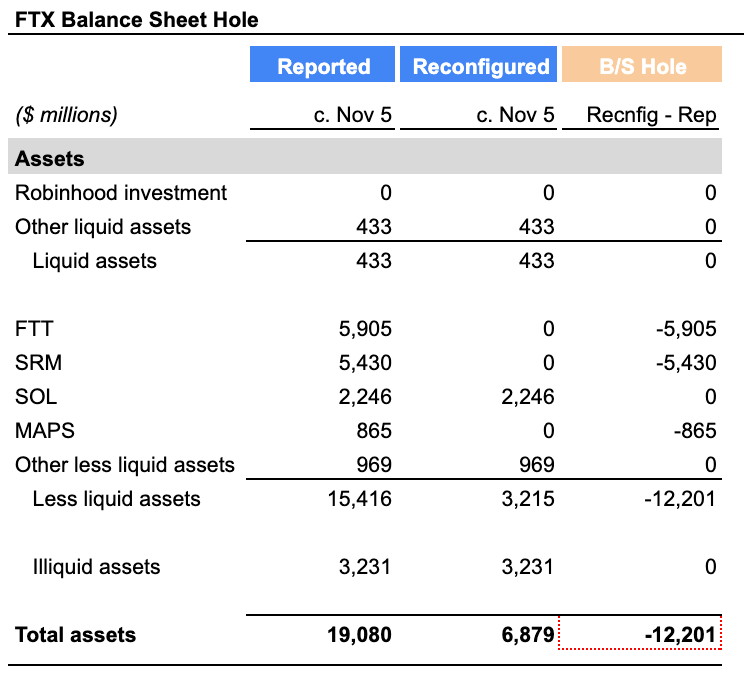The image size is (744, 696).
Task: Select Liquid assets subtotal B/S Hole value 0
Action: point(710,261)
